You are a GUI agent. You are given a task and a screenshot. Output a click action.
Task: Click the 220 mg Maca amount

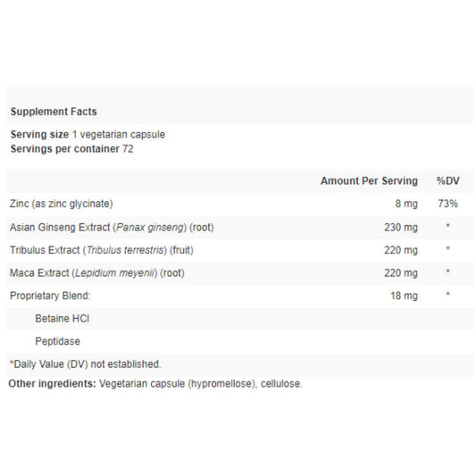(x=401, y=273)
